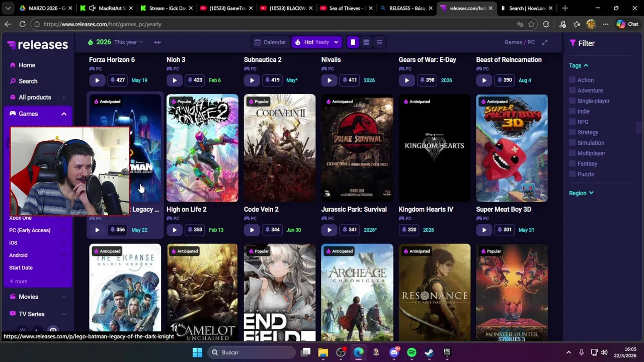Open the Hot Yearly sort dropdown
This screenshot has width=644, height=362.
(316, 42)
